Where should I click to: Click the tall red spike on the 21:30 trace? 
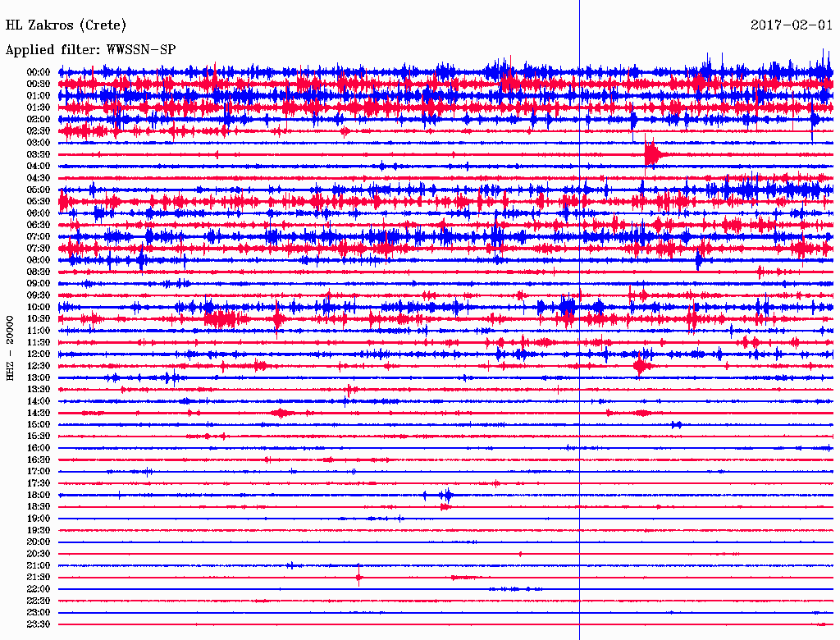(358, 576)
